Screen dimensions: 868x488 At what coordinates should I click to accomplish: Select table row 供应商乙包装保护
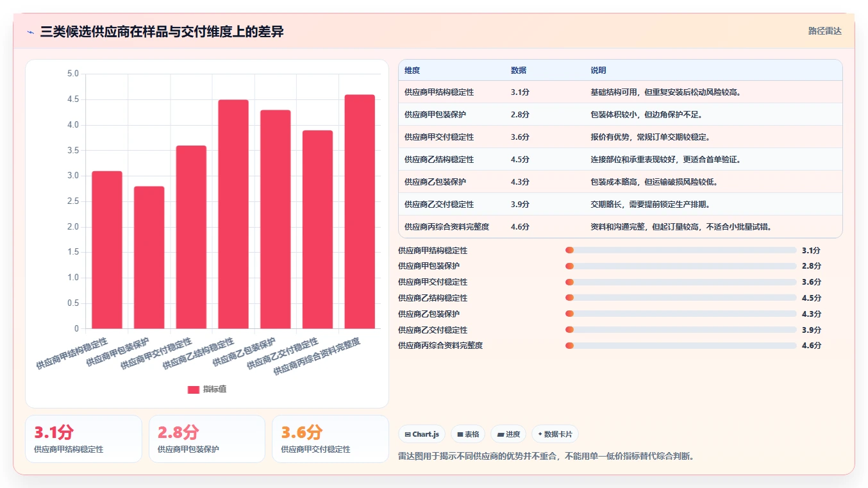point(620,181)
